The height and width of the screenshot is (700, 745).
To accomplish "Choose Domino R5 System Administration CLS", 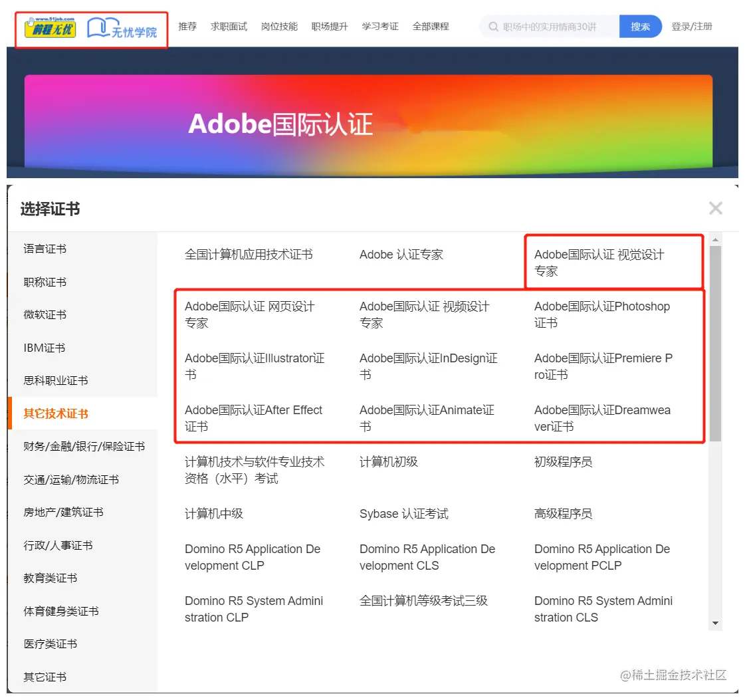I will click(604, 609).
